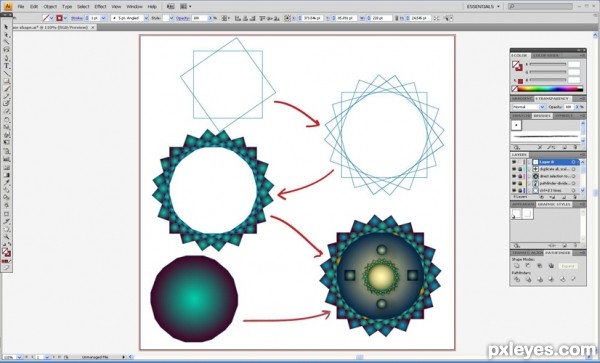Switch to the Gradient tab
Screen dimensions: 600x363
point(522,99)
